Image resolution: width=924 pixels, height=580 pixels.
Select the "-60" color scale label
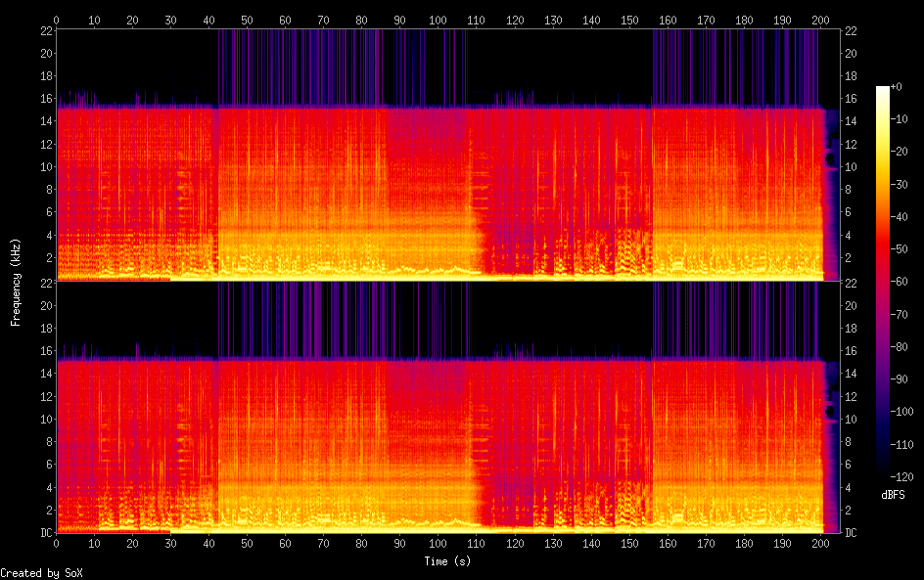coord(899,282)
